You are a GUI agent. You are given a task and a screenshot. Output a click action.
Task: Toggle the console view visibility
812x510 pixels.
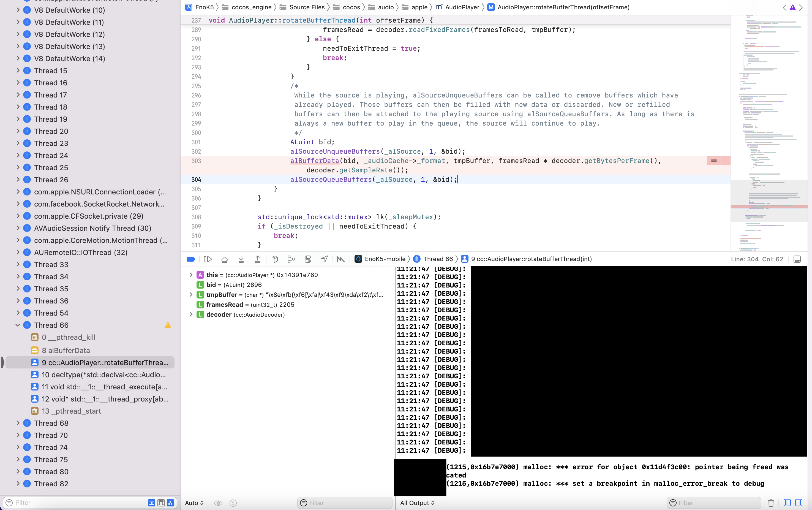click(798, 503)
